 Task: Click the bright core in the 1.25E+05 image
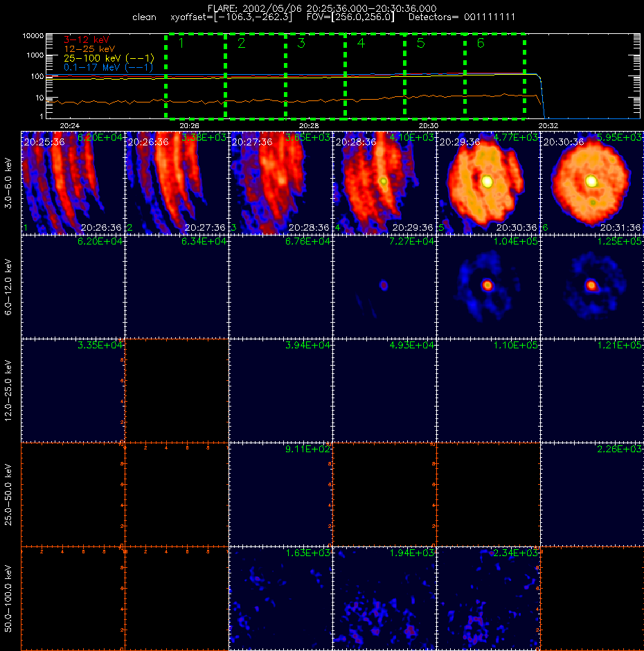591,285
